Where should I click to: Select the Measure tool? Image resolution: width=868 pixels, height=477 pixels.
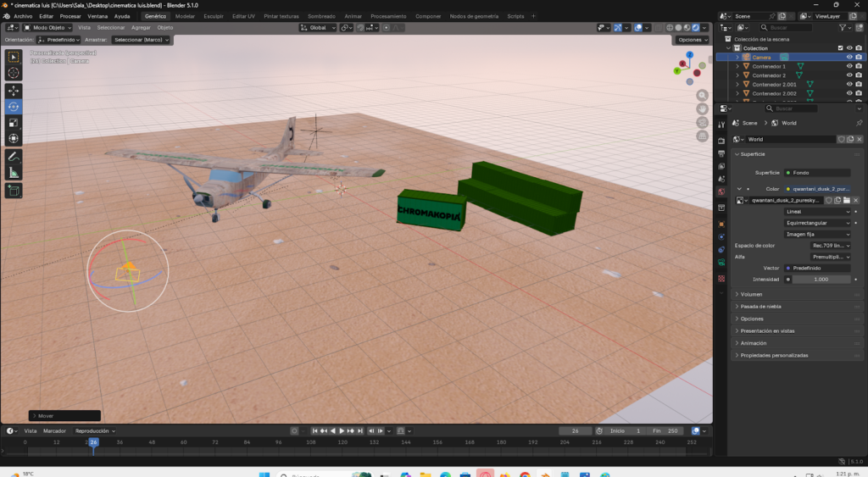pos(14,173)
